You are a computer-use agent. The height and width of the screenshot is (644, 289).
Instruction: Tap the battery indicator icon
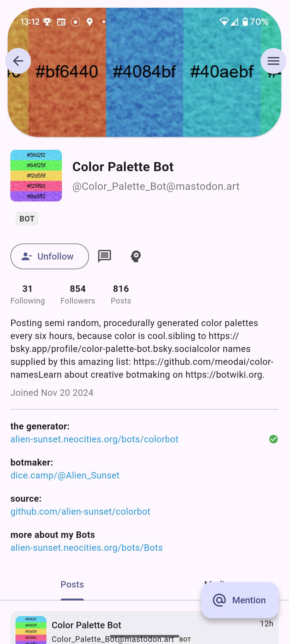[x=245, y=22]
